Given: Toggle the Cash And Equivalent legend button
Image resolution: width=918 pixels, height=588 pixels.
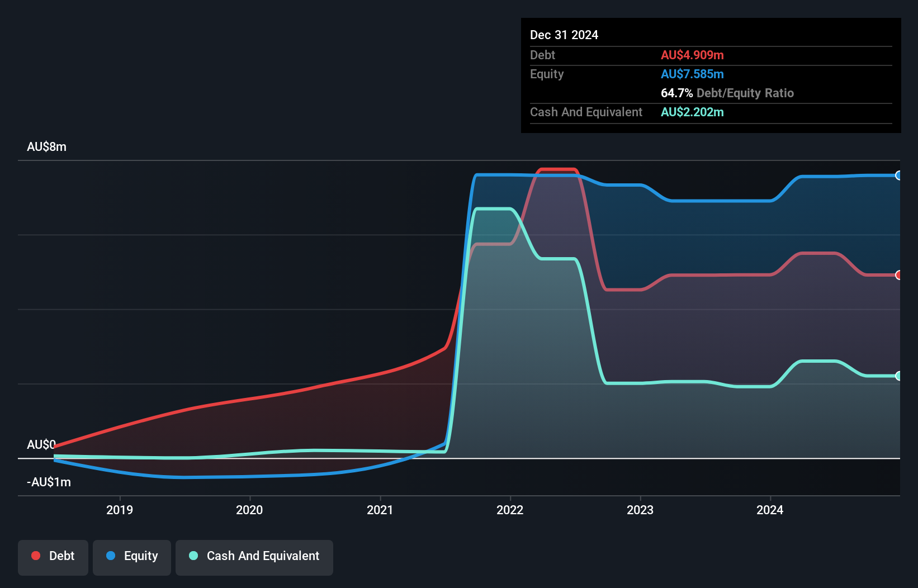Looking at the screenshot, I should pos(254,557).
